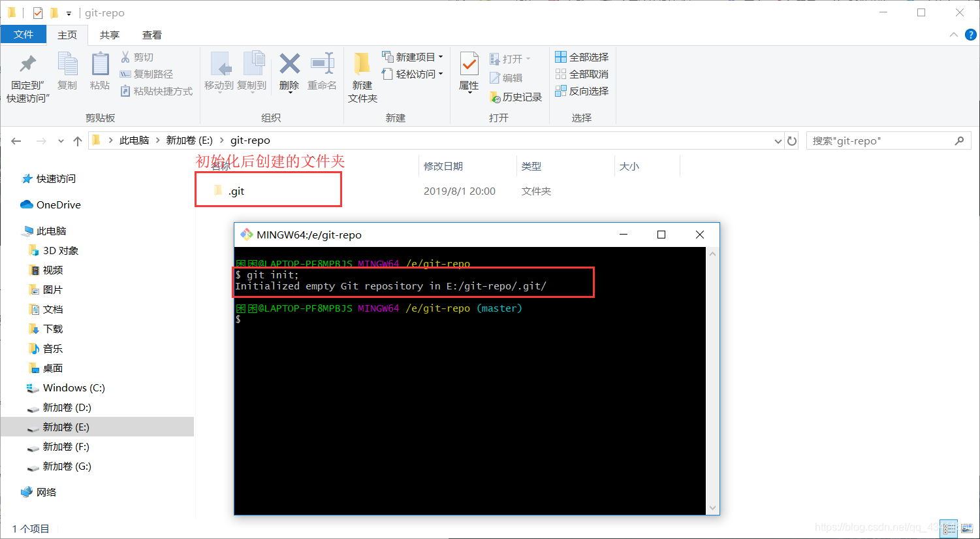Open the File (文件) tab
Viewport: 980px width, 539px height.
[x=24, y=35]
